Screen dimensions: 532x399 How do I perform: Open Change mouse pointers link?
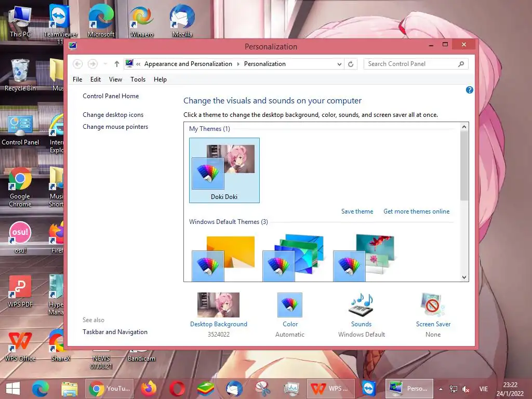pos(115,127)
